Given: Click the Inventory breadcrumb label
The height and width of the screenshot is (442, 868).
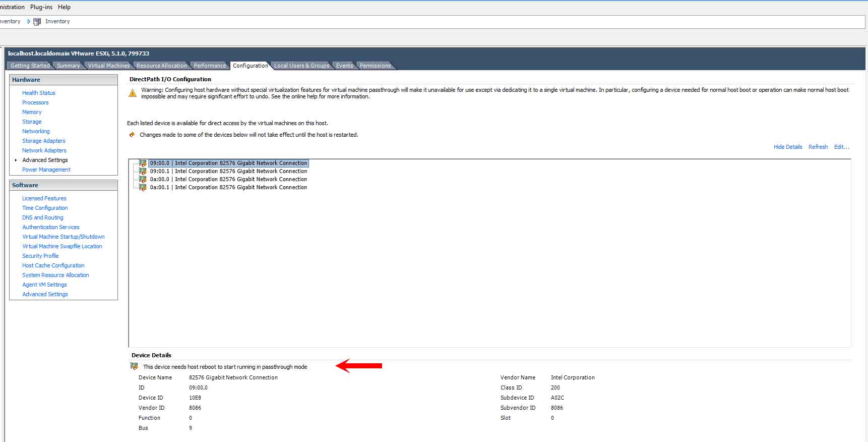Looking at the screenshot, I should tap(57, 22).
